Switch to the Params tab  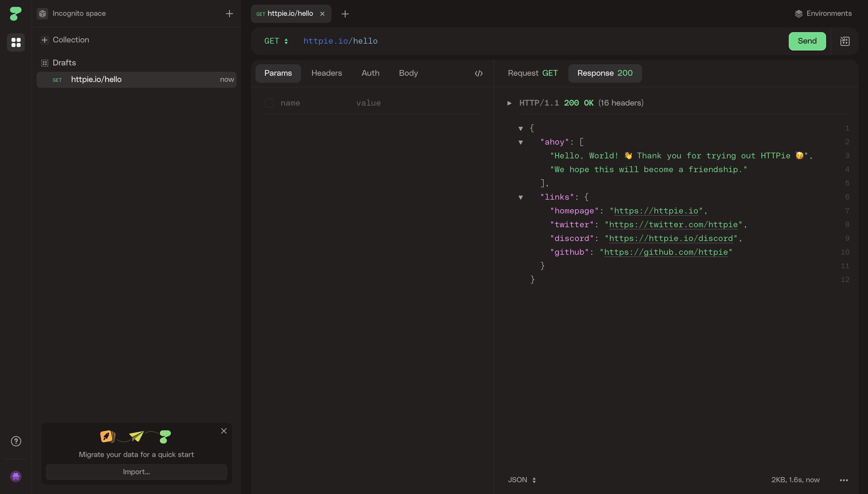point(278,73)
